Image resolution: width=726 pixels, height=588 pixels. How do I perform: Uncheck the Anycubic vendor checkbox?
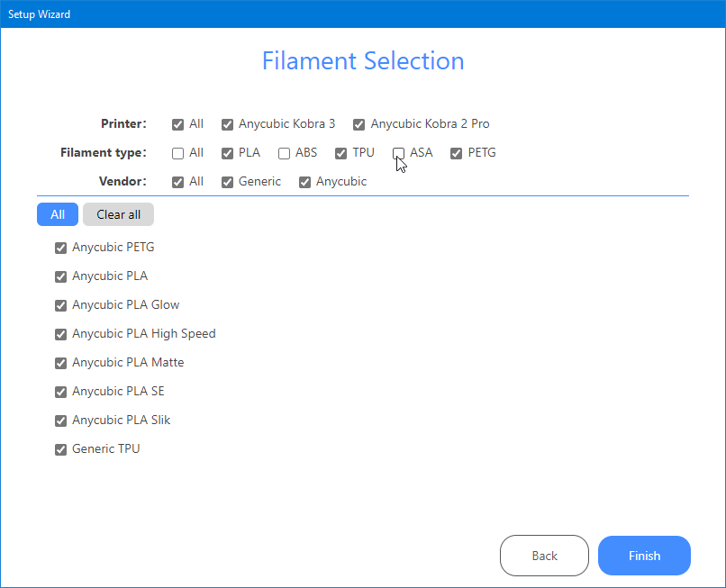tap(305, 182)
